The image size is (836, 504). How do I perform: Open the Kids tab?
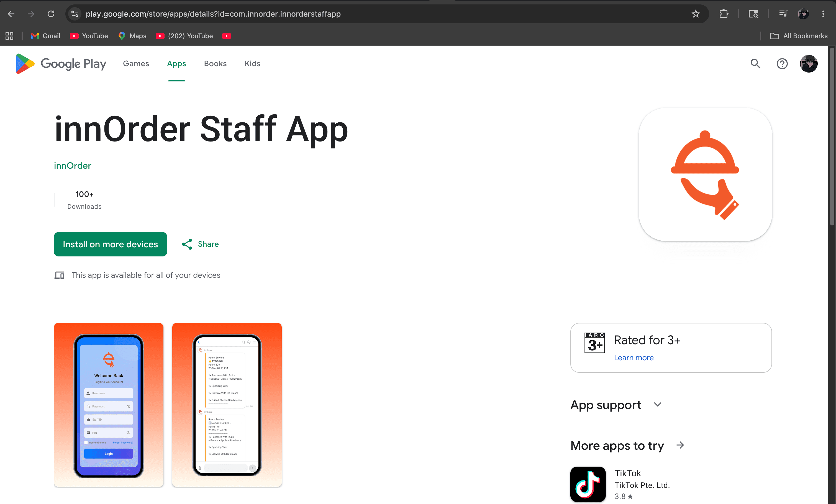252,64
